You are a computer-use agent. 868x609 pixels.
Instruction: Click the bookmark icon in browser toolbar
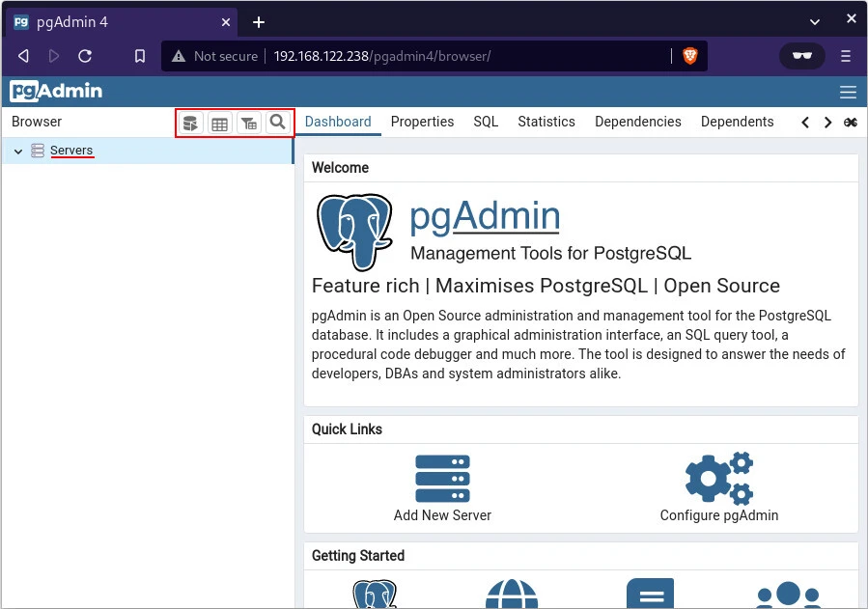point(140,56)
